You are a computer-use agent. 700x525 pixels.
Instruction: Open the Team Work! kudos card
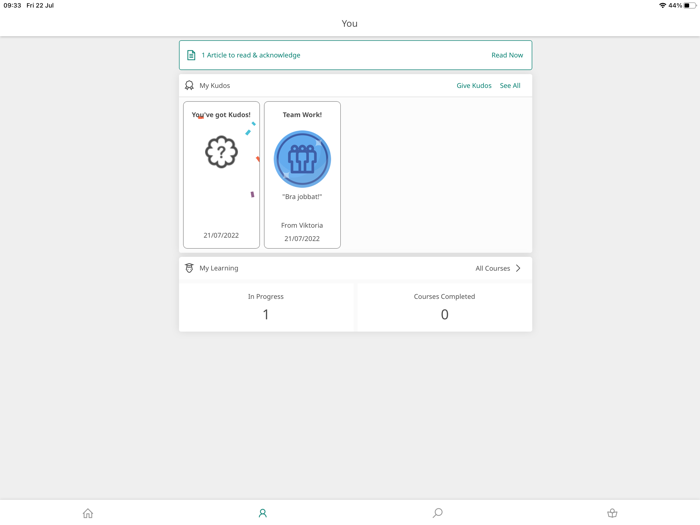click(302, 175)
